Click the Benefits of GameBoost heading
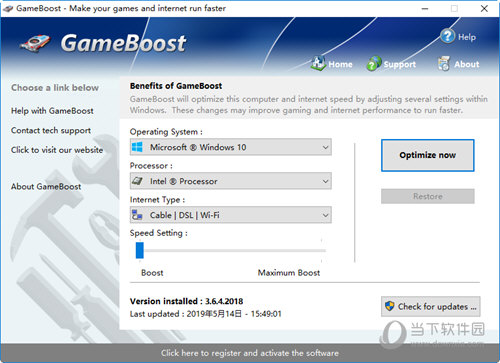Image resolution: width=500 pixels, height=363 pixels. tap(176, 86)
